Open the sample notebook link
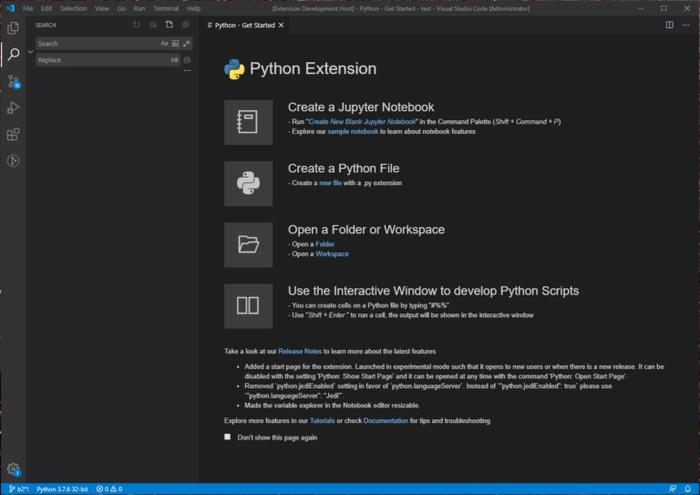This screenshot has width=700, height=495. (x=353, y=131)
